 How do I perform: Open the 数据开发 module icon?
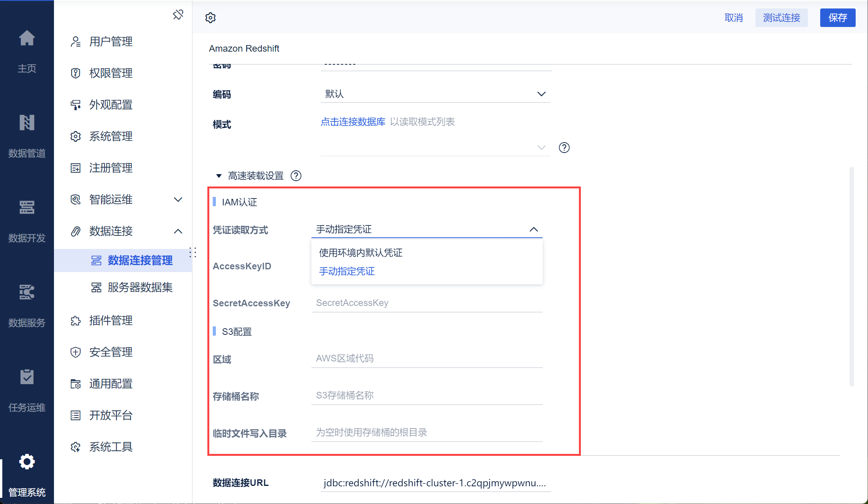click(x=27, y=207)
